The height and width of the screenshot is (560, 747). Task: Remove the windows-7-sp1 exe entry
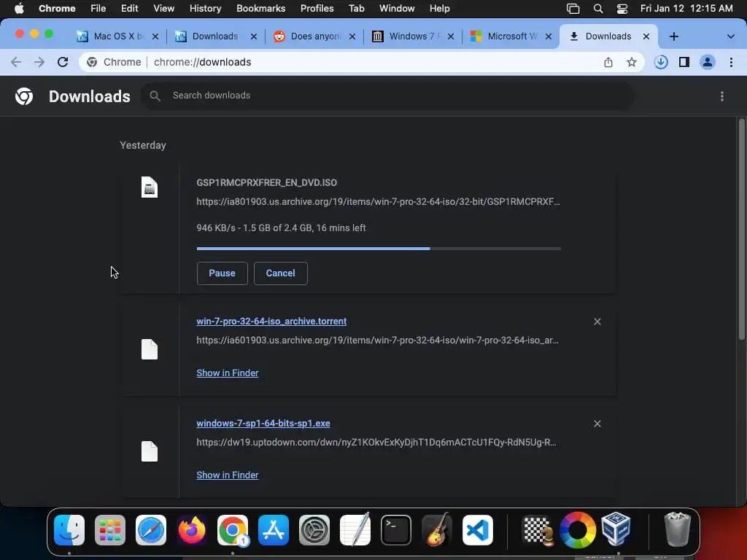597,424
